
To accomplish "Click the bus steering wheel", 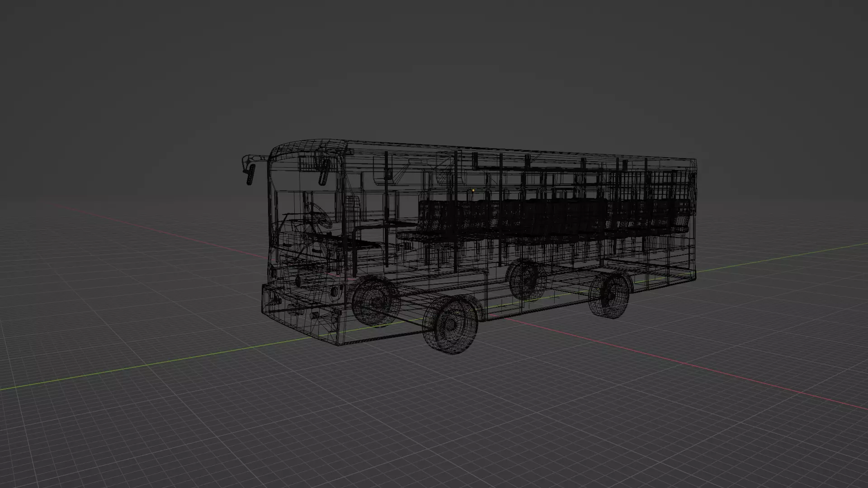I will point(319,216).
